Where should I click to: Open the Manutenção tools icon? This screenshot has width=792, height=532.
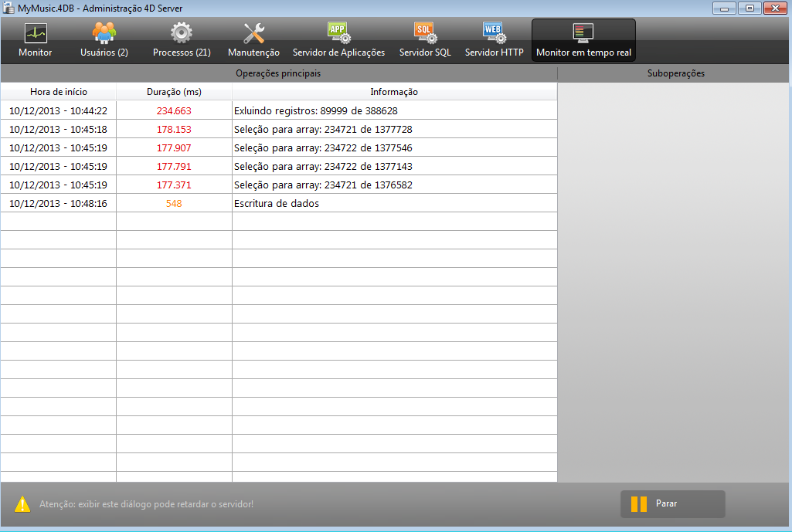point(253,33)
